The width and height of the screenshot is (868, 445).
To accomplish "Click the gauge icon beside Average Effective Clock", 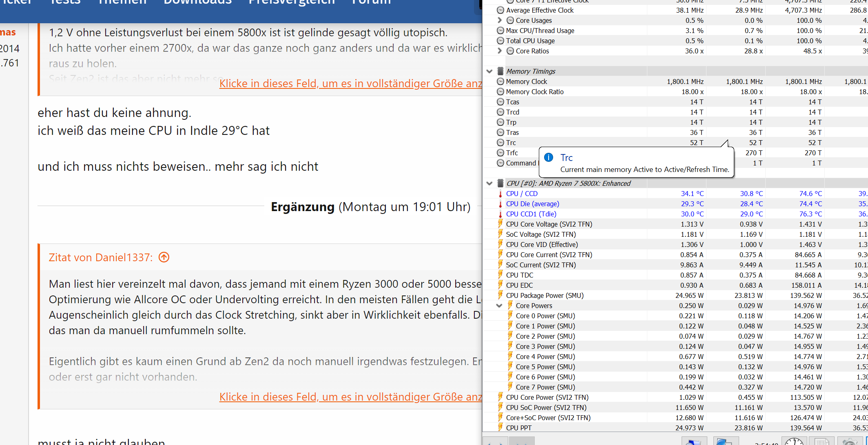I will tap(500, 10).
